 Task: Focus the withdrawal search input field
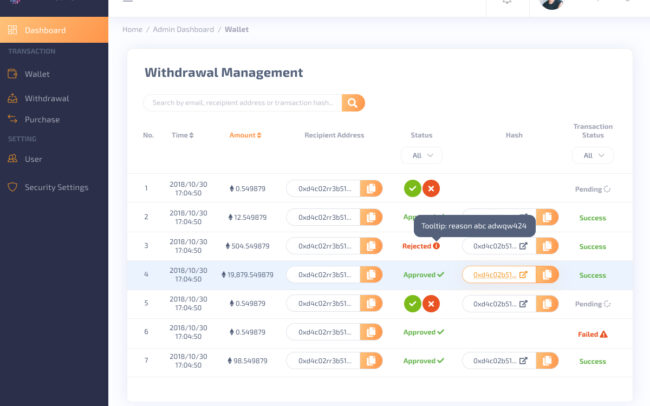click(240, 103)
